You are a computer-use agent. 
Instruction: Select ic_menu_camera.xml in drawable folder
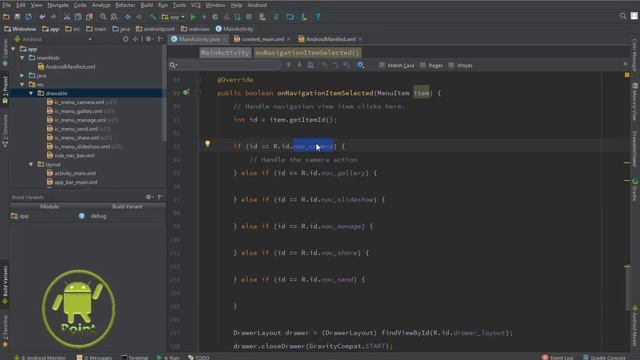[x=79, y=102]
